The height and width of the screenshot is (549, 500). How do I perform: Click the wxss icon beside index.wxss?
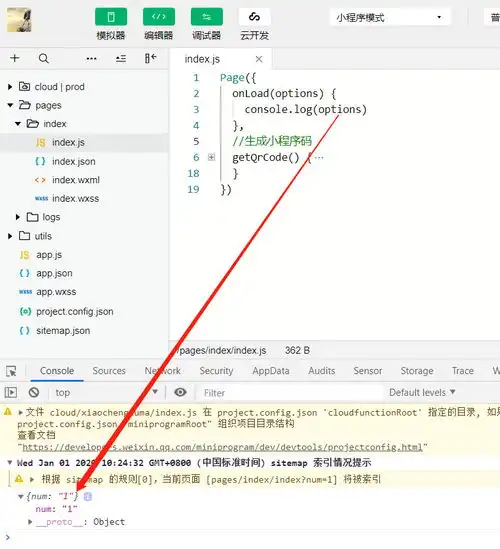click(x=41, y=199)
